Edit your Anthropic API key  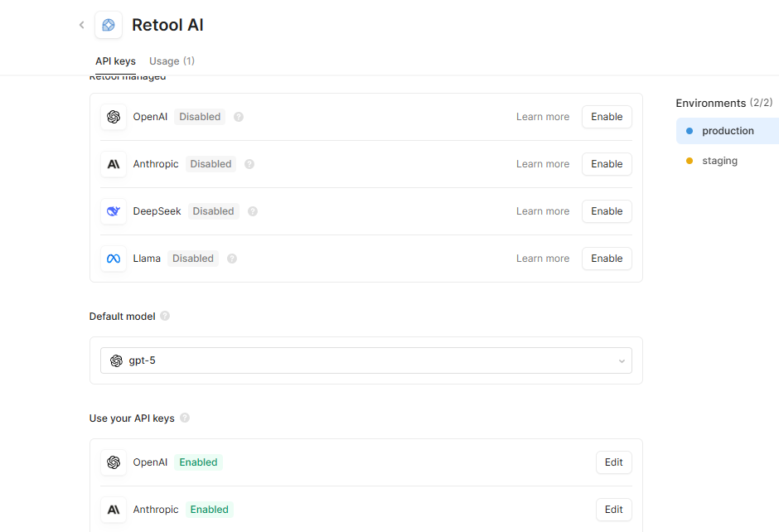pyautogui.click(x=613, y=510)
